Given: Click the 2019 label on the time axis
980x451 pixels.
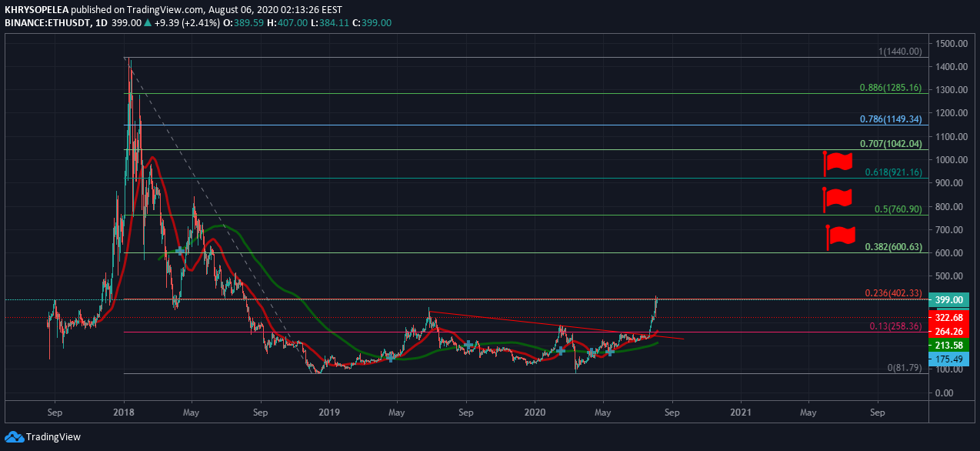Looking at the screenshot, I should pyautogui.click(x=329, y=412).
